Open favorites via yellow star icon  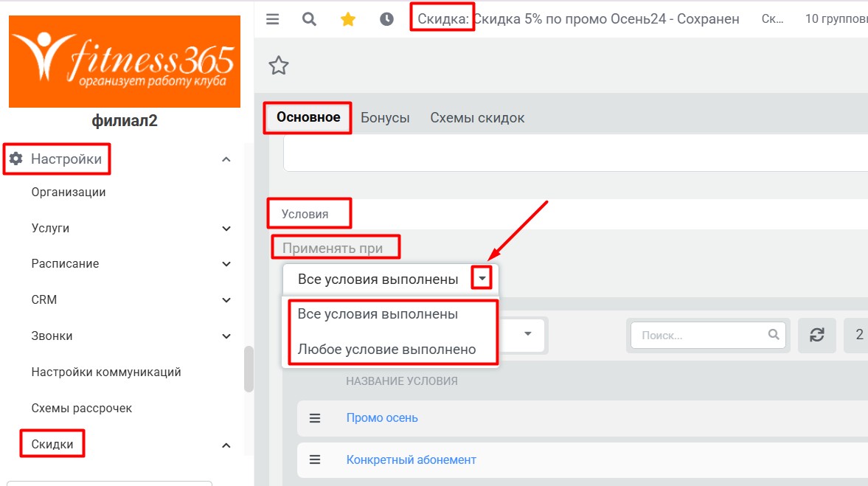(347, 19)
